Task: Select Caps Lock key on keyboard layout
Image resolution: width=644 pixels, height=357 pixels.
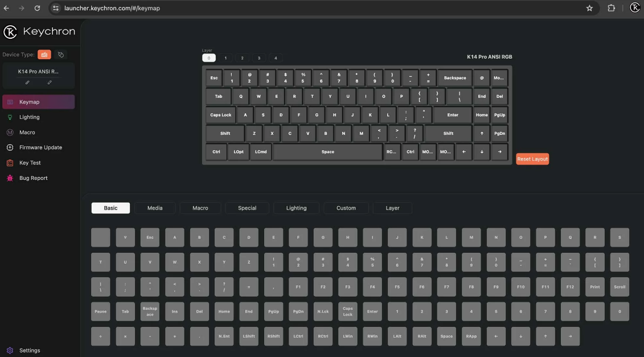Action: [x=220, y=115]
